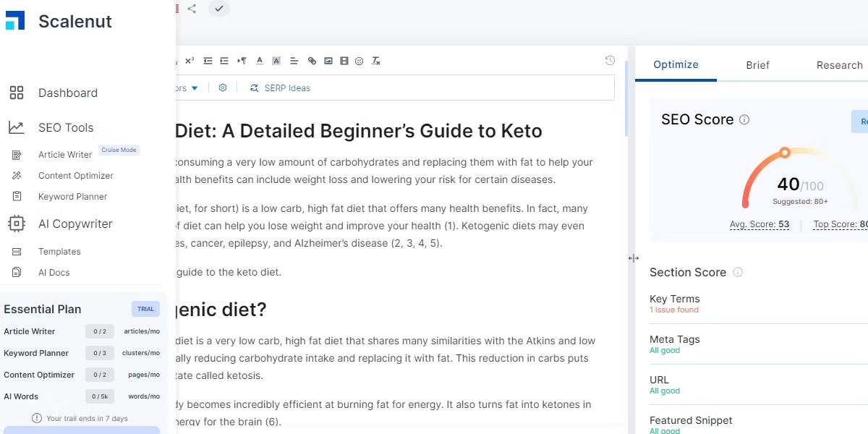Screen dimensions: 868x434
Task: Click Content Optimizer 0 / 2 usage
Action: [x=99, y=375]
